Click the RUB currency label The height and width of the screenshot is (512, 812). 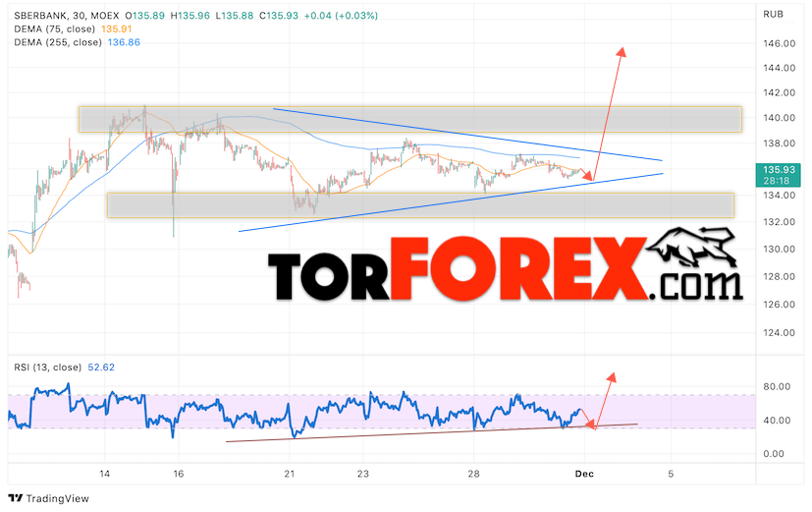pos(773,15)
